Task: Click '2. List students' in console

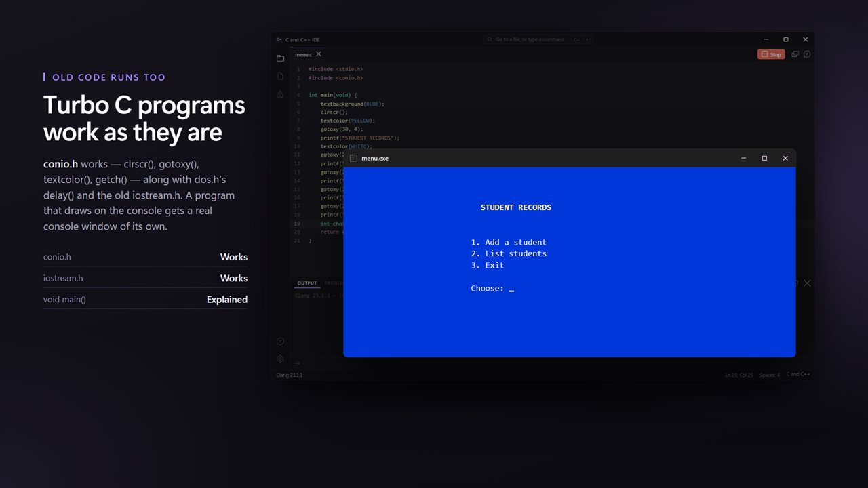Action: click(x=509, y=253)
